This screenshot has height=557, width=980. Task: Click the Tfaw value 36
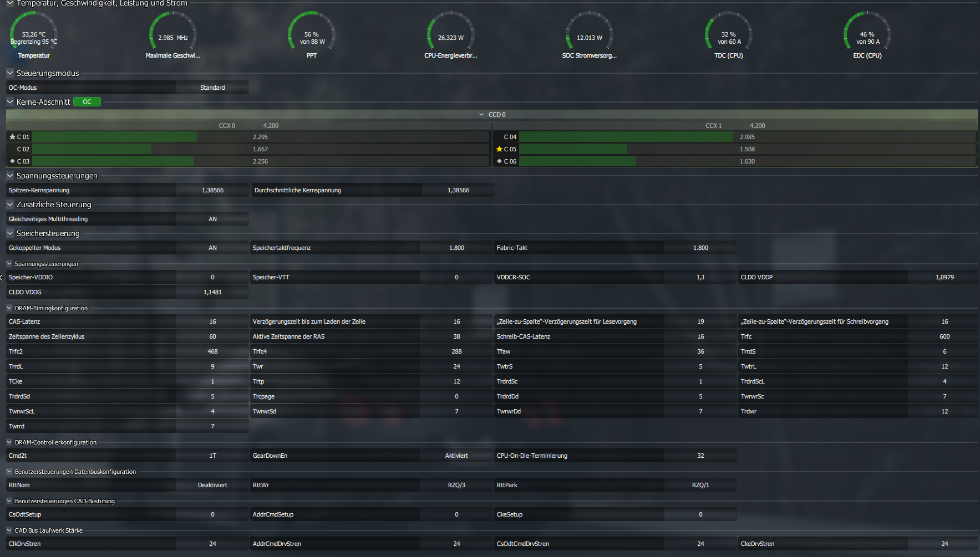[x=700, y=351]
